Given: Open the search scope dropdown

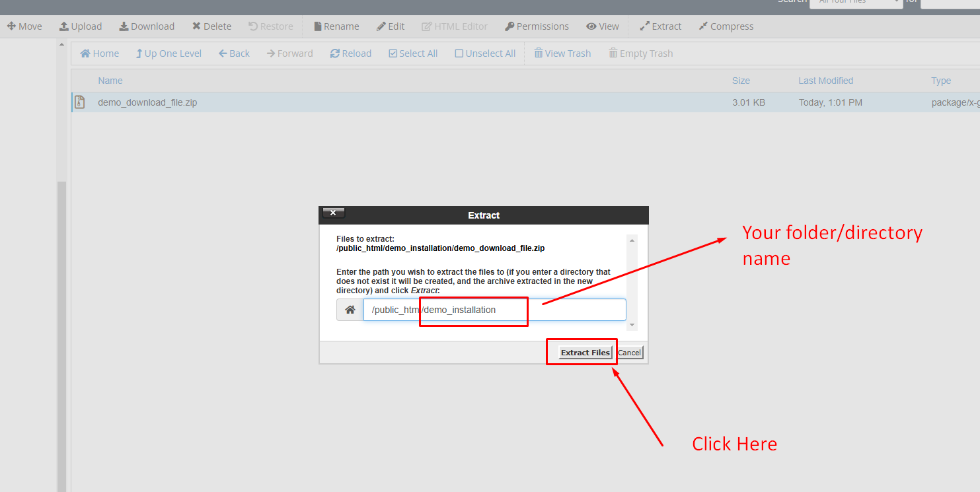Looking at the screenshot, I should point(859,3).
